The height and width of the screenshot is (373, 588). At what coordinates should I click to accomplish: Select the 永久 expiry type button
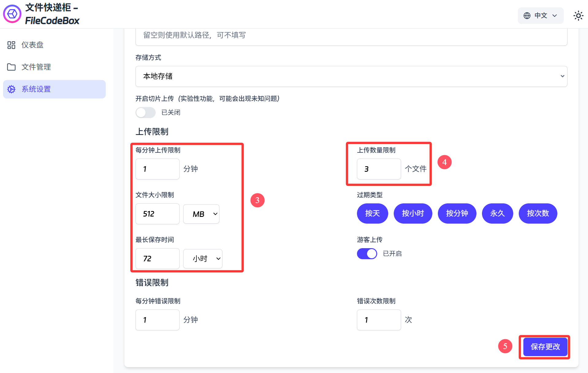pyautogui.click(x=497, y=213)
